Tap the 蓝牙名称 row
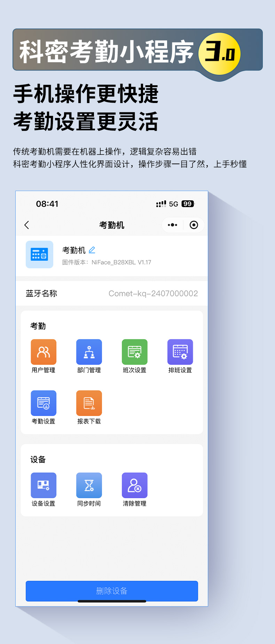This screenshot has width=275, height=644. point(41,294)
